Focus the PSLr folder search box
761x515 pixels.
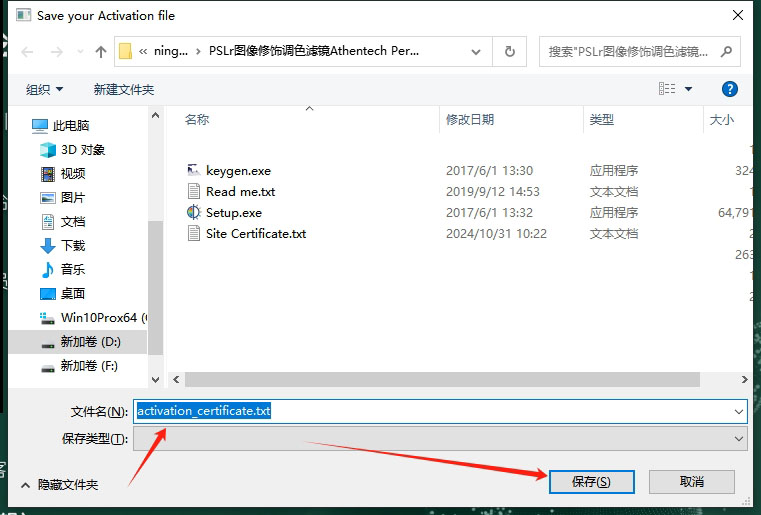coord(640,51)
